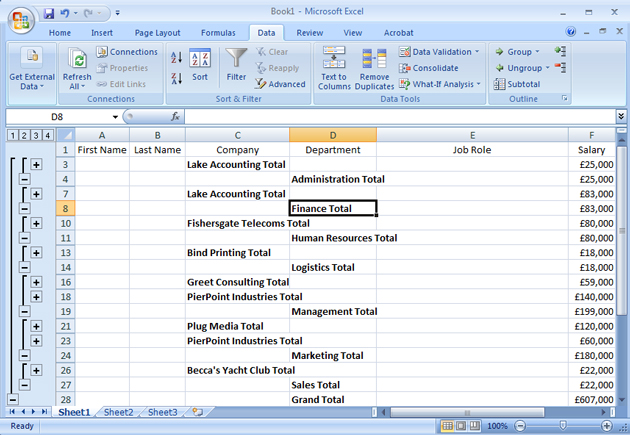Screen dimensions: 630x435
Task: Click the Office button logo
Action: click(x=21, y=19)
